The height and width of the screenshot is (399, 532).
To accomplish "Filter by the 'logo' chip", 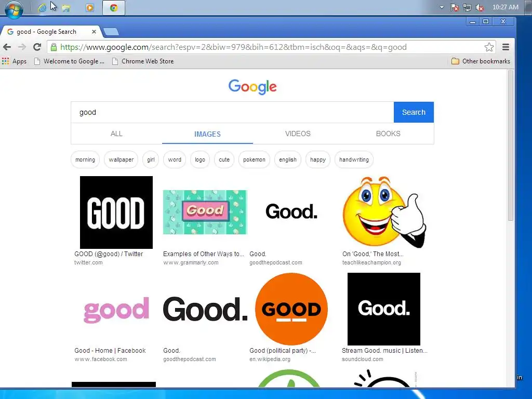I will [x=200, y=159].
